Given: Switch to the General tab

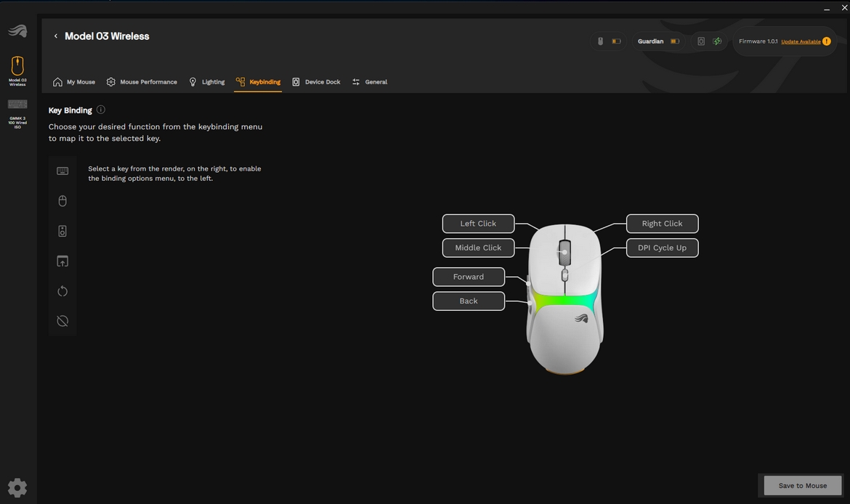Looking at the screenshot, I should pos(370,82).
